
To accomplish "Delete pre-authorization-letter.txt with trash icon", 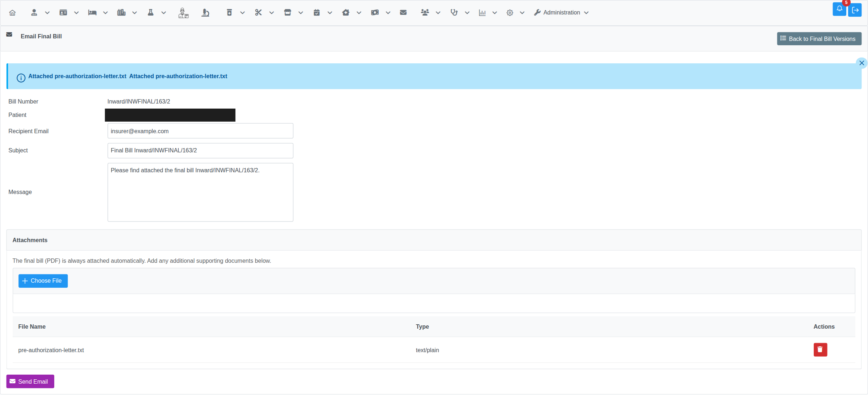I will click(820, 350).
